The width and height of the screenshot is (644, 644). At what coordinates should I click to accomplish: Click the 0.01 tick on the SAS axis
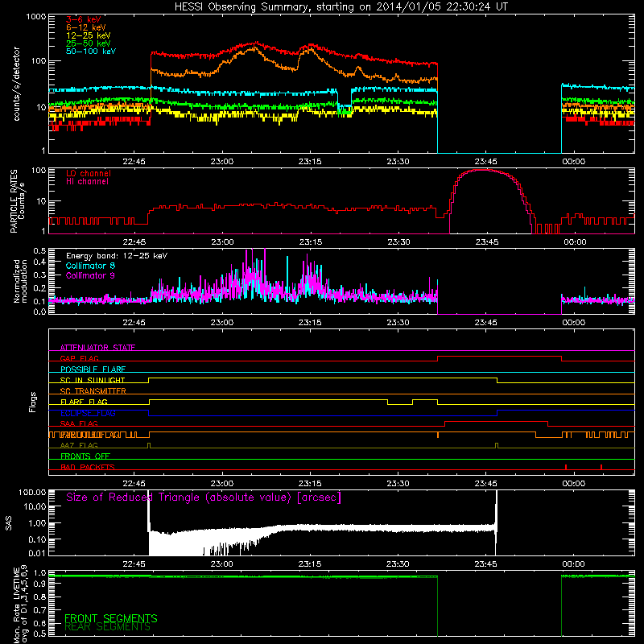click(x=36, y=553)
